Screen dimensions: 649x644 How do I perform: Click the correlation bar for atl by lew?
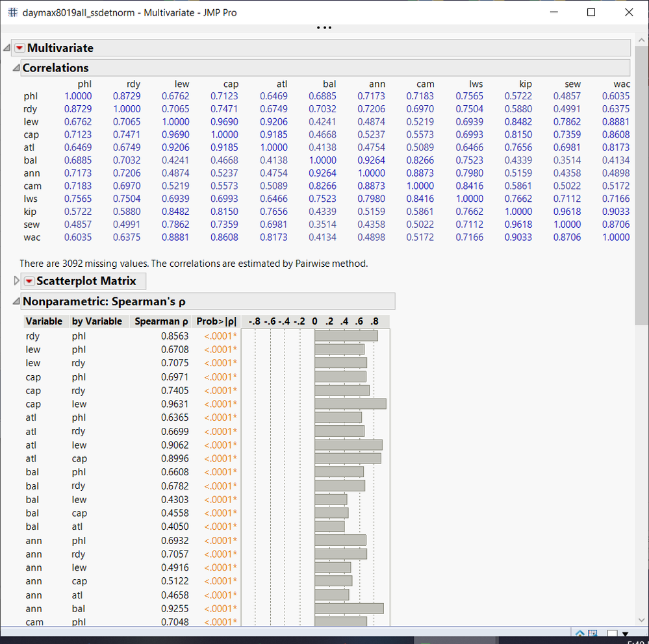348,445
